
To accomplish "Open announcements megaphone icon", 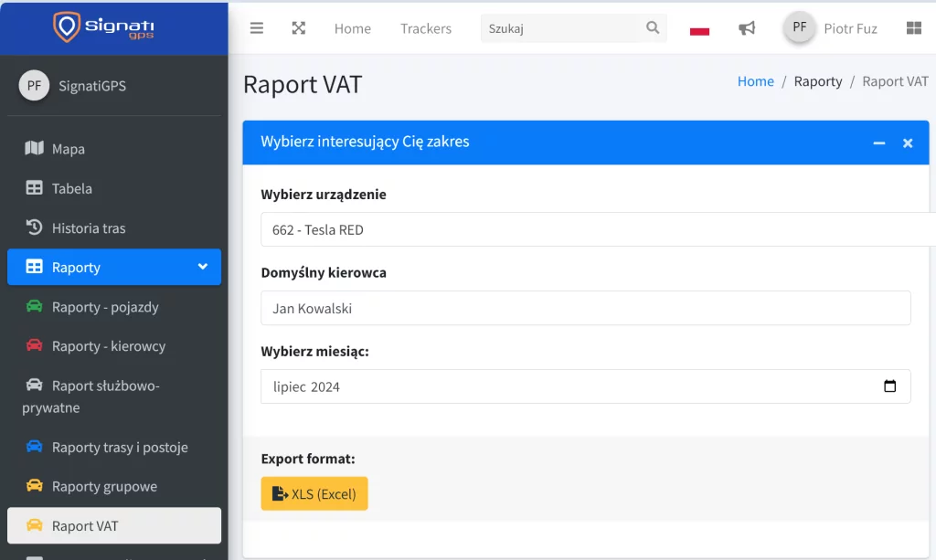I will tap(747, 28).
